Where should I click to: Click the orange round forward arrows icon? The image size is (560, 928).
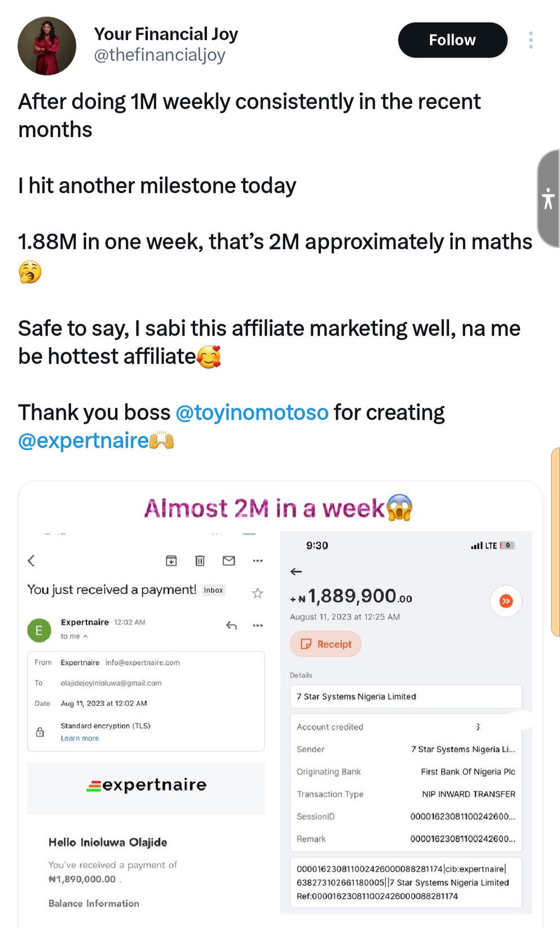tap(506, 601)
